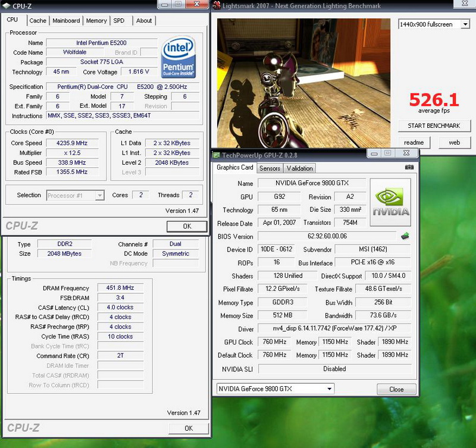Click the memory Size value 2048 MBytes
Viewport: 476px width, 448px height.
coord(65,253)
